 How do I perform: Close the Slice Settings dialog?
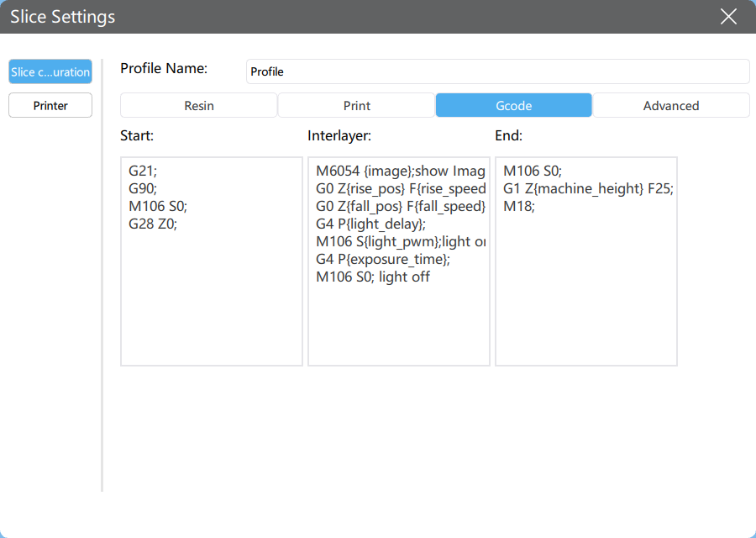coord(728,17)
